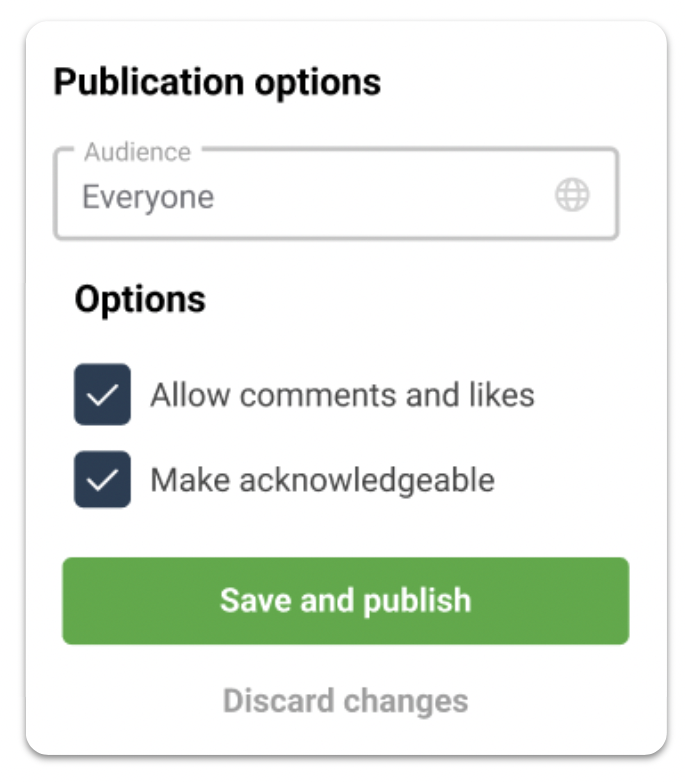Click the Audience field label
Screen dimensions: 686x782
coord(138,152)
